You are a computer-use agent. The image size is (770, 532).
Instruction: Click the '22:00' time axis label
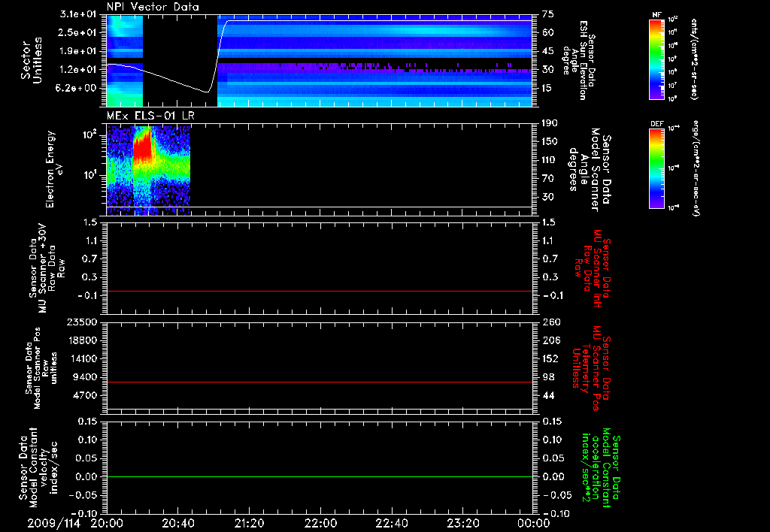[x=320, y=523]
